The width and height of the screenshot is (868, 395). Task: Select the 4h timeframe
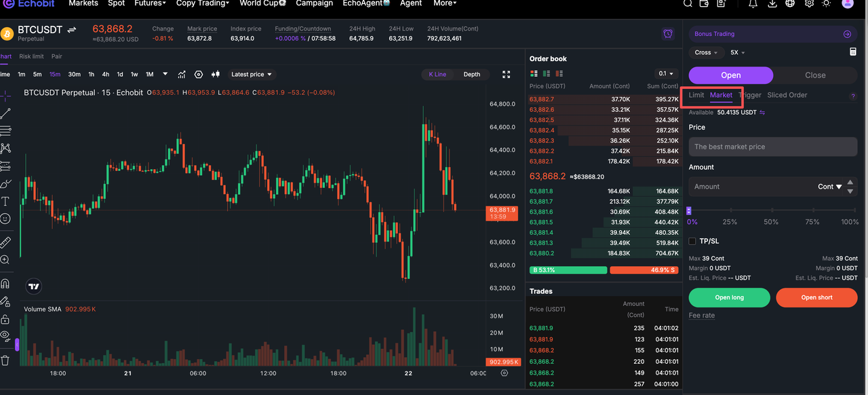pos(106,75)
